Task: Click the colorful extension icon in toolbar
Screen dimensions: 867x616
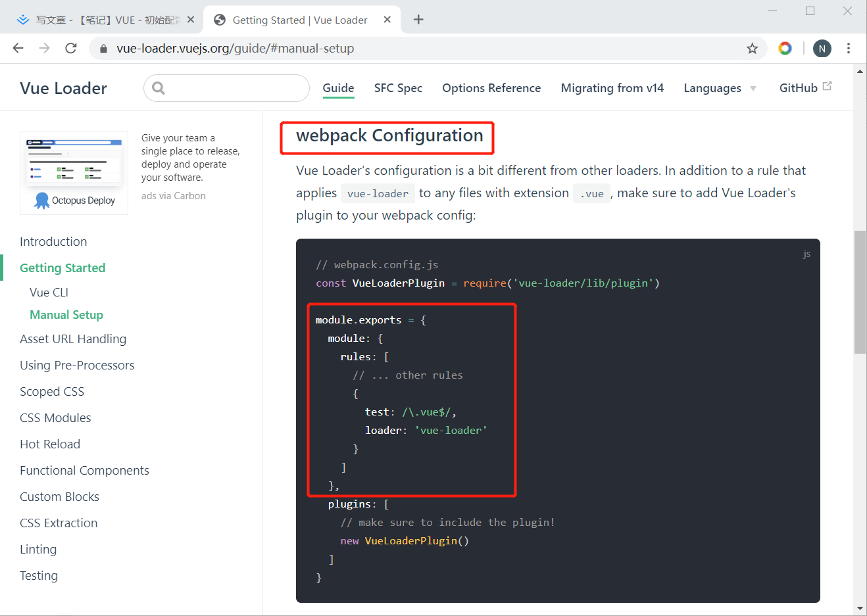Action: click(x=785, y=48)
